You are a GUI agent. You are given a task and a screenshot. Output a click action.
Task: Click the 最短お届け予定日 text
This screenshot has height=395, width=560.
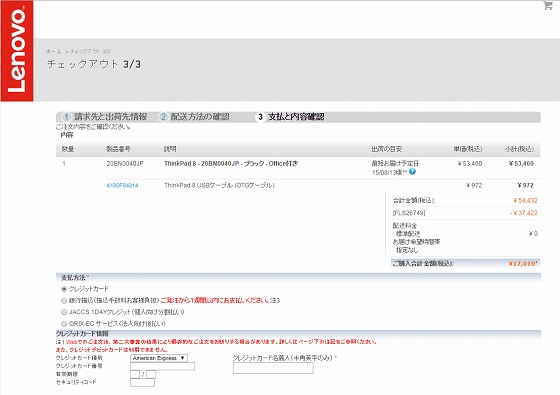[x=395, y=164]
